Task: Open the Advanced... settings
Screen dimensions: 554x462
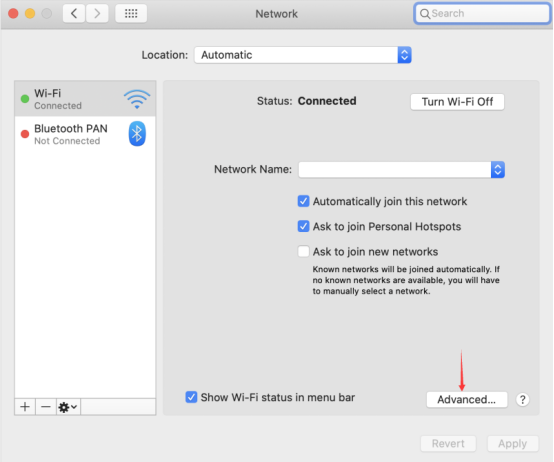Action: [x=467, y=399]
